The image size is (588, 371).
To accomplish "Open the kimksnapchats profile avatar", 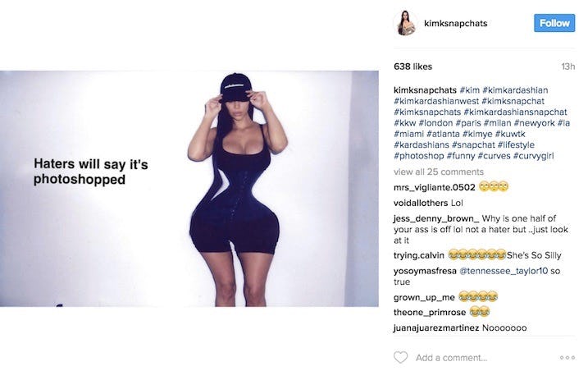I will [405, 23].
